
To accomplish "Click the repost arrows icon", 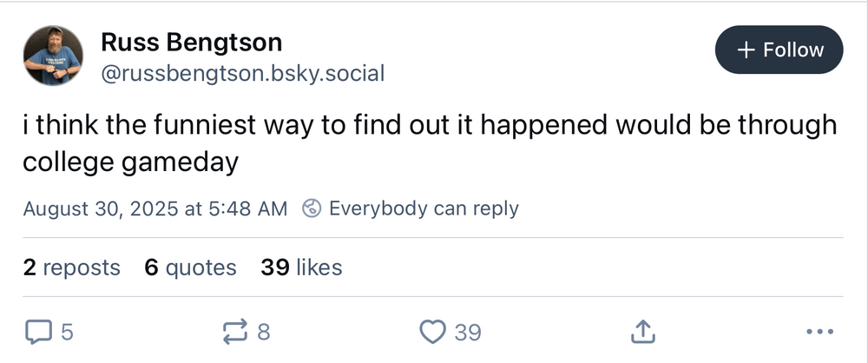I will pos(235,331).
